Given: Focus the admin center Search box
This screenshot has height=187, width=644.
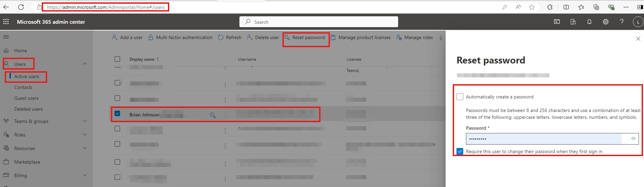Looking at the screenshot, I should click(319, 22).
